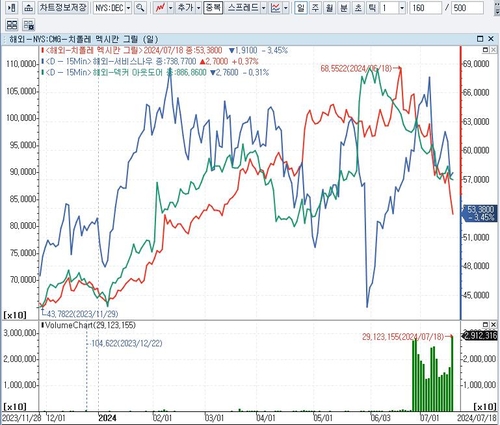Click the 500 total bars field
Screen dimensions: 500x425
tap(468, 8)
